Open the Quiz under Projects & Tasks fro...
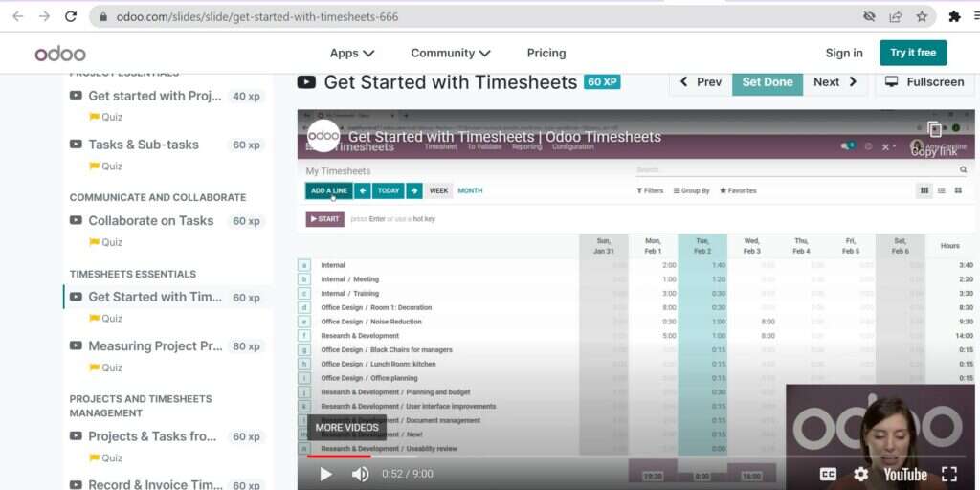This screenshot has height=490, width=980. point(105,457)
